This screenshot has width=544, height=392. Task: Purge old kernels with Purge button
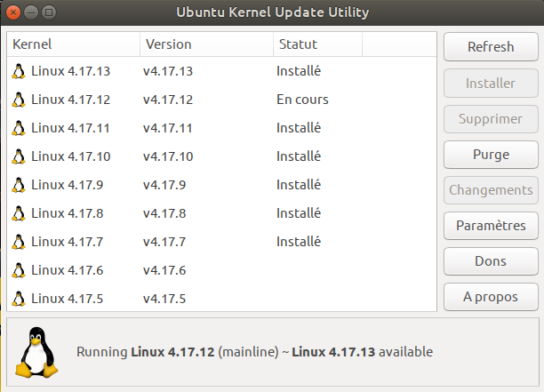coord(491,155)
